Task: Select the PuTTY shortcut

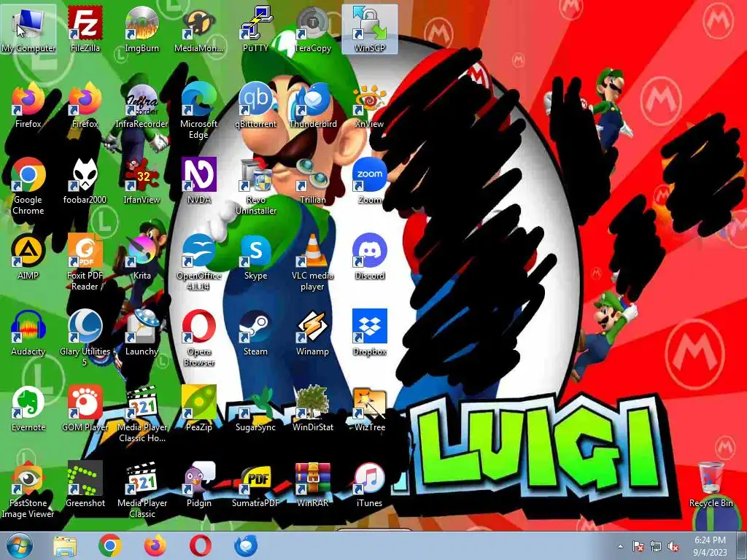Action: pyautogui.click(x=255, y=29)
